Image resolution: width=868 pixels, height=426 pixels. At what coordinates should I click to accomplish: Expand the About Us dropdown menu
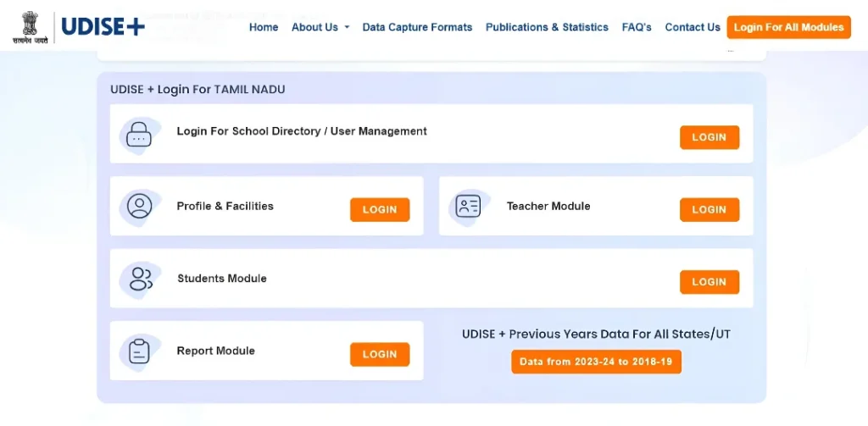tap(320, 27)
